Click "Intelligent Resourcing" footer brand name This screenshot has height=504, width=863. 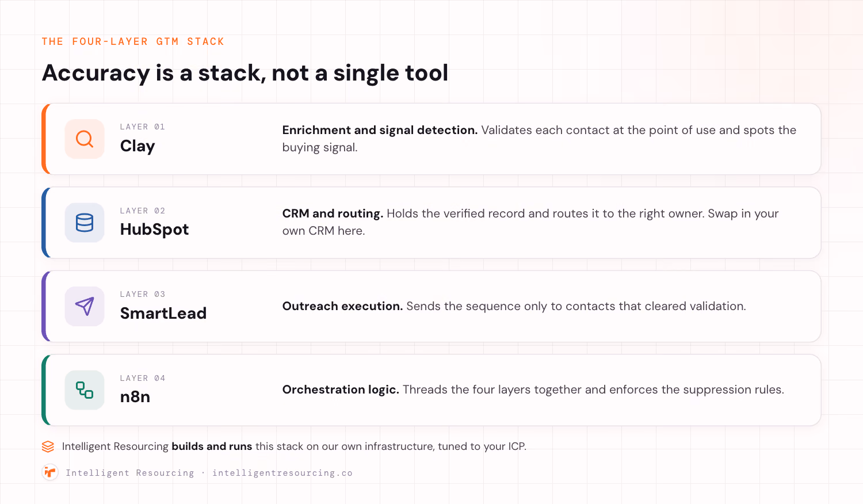(130, 473)
